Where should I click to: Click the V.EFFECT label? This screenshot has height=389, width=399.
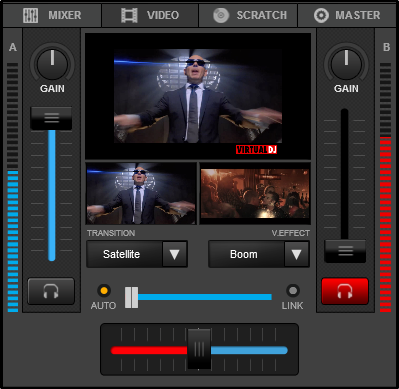tap(290, 233)
